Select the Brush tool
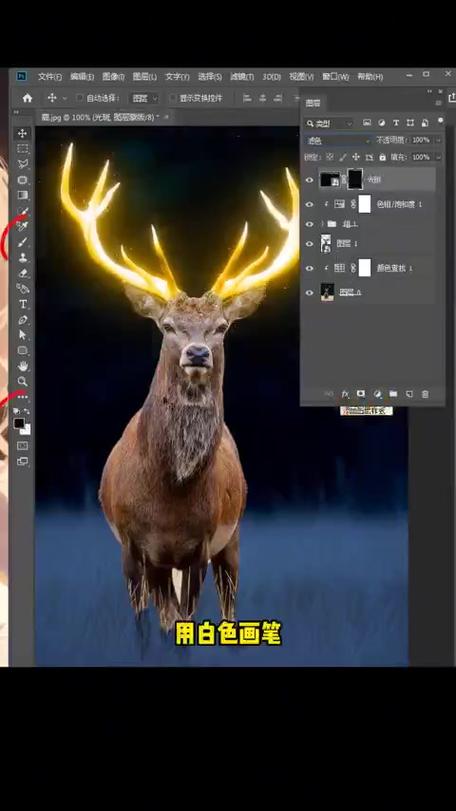The image size is (456, 811). [22, 242]
